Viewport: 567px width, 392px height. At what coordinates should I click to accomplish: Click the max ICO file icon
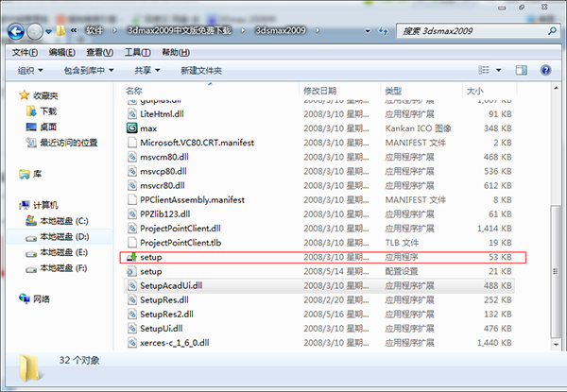point(132,128)
